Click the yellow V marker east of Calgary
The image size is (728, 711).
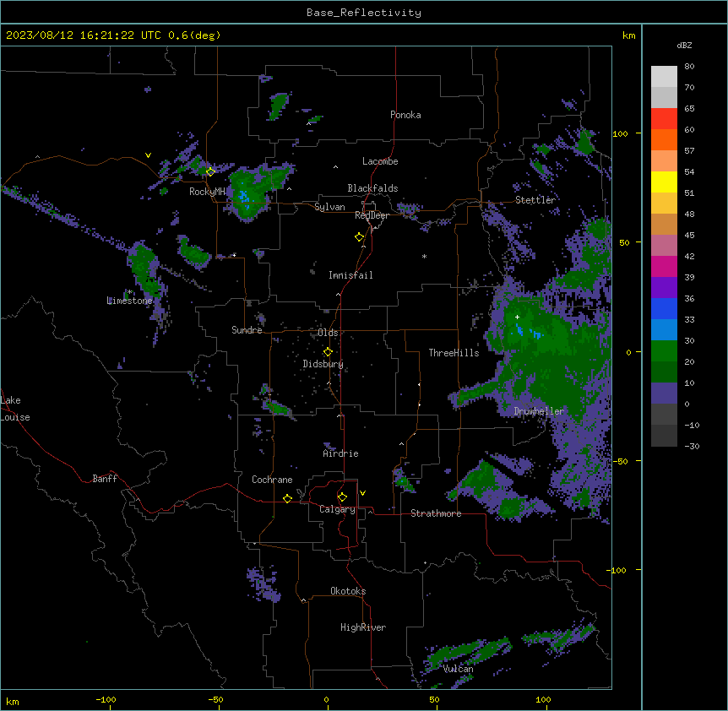(362, 493)
